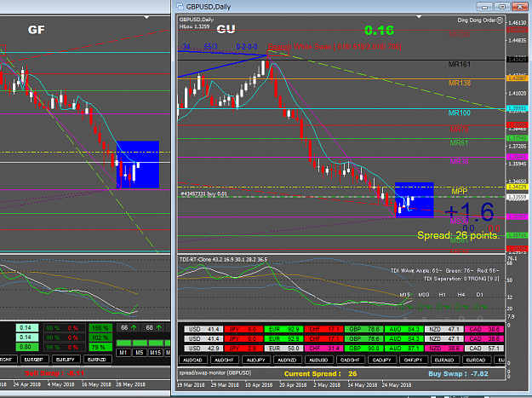This screenshot has height=398, width=532.
Task: Click the 156 % cell in left panel
Action: pyautogui.click(x=100, y=328)
